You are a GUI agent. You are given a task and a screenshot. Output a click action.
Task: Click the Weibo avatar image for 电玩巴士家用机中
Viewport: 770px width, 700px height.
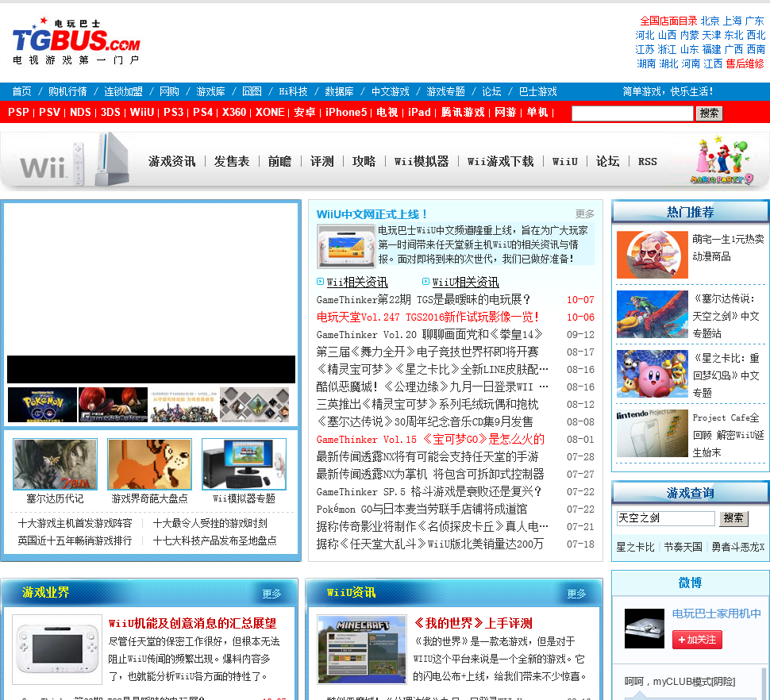[645, 629]
